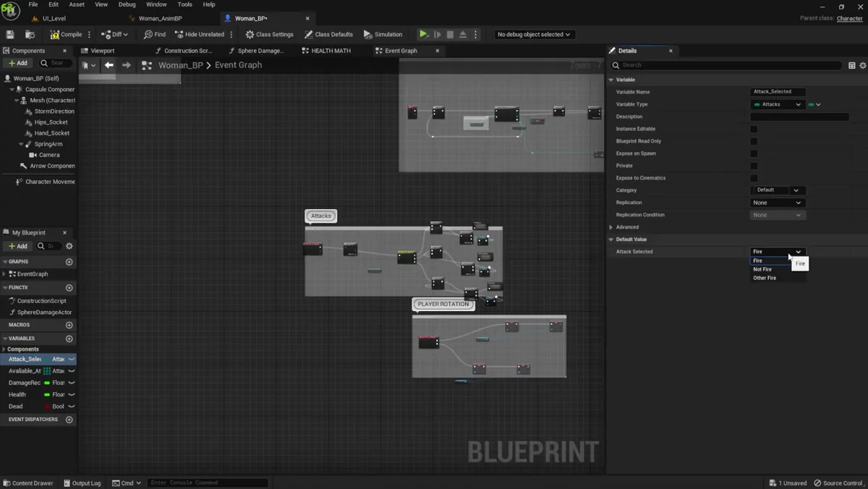Open the Tools menu
The image size is (868, 489).
pyautogui.click(x=185, y=4)
